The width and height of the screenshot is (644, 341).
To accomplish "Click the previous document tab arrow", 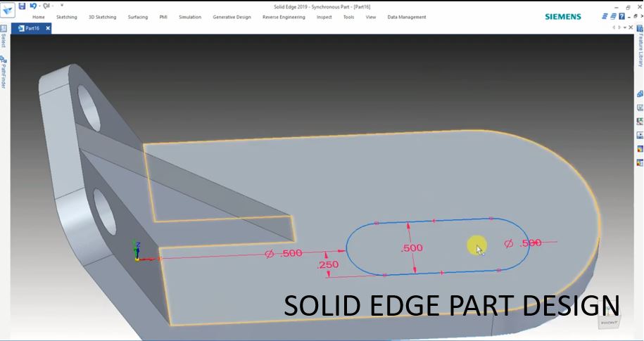I will [x=614, y=28].
